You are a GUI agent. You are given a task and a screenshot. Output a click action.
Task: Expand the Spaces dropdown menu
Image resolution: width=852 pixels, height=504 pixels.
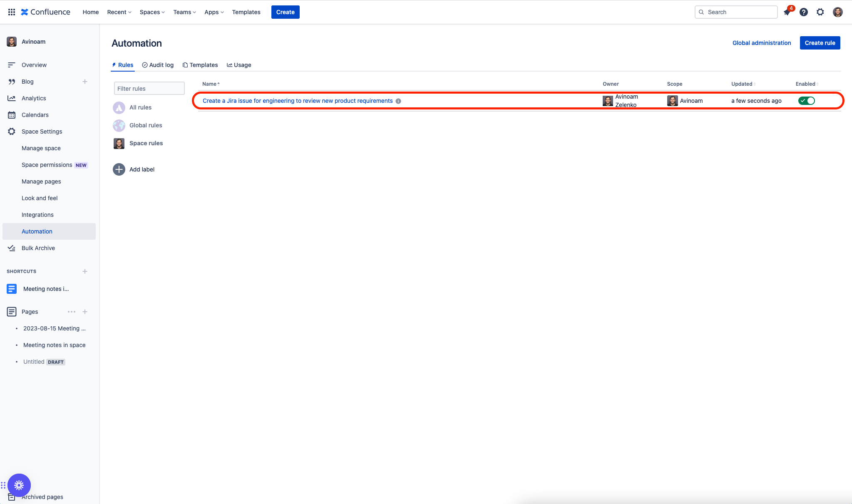point(152,12)
